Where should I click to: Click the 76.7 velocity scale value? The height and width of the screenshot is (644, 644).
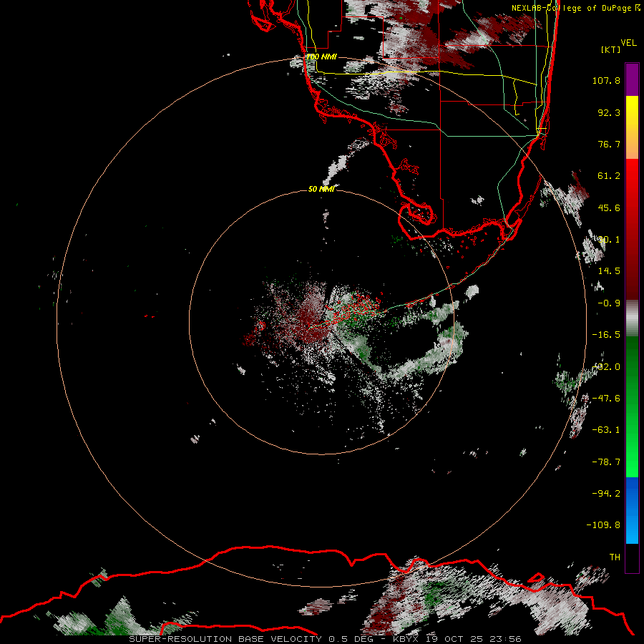pyautogui.click(x=609, y=144)
